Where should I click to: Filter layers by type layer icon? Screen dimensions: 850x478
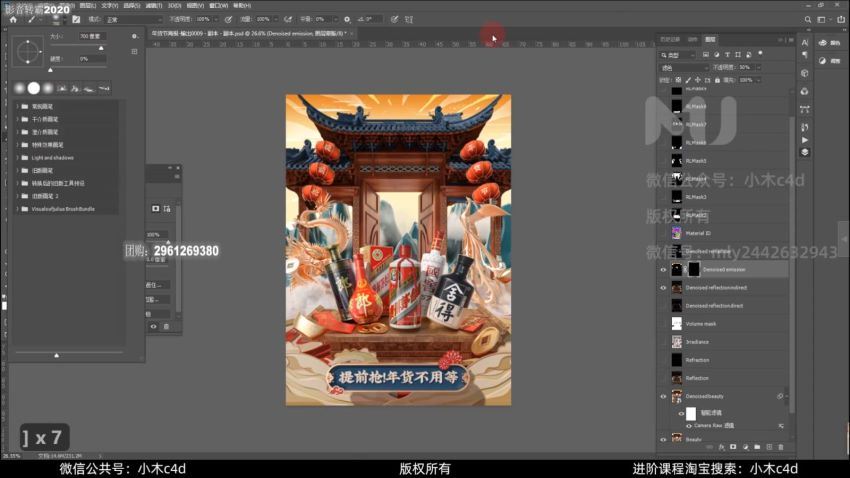point(727,55)
